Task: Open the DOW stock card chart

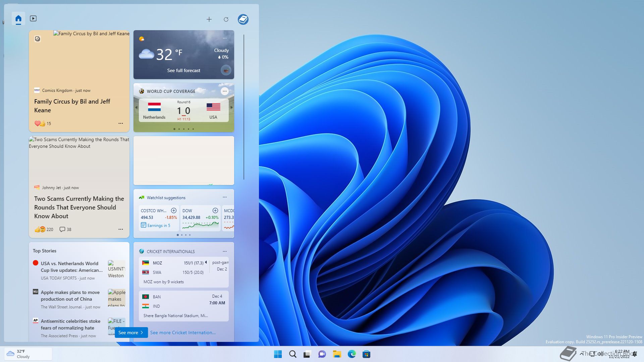Action: 201,226
